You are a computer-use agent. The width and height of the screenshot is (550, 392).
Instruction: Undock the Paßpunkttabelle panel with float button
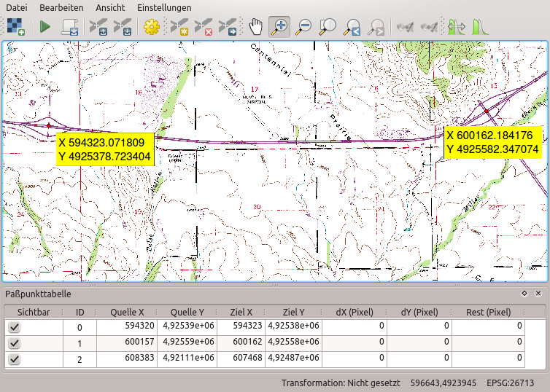524,293
